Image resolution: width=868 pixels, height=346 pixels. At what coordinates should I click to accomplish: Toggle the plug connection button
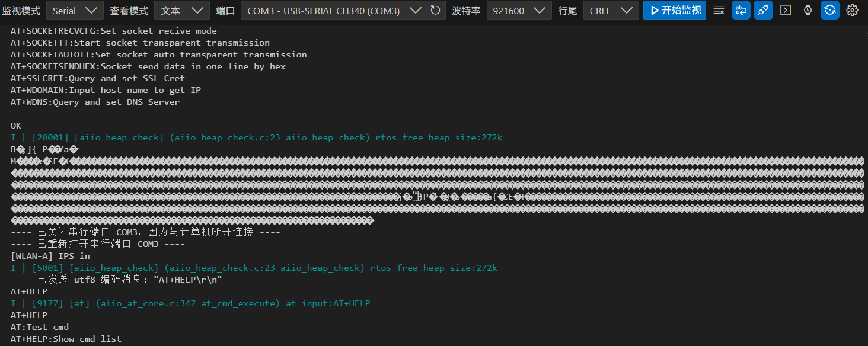tap(764, 10)
